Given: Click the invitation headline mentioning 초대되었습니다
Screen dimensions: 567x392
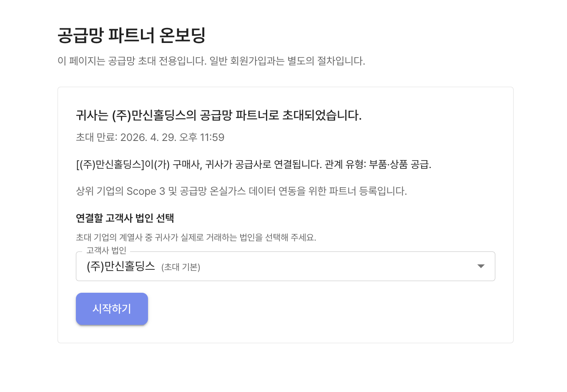Looking at the screenshot, I should click(219, 115).
